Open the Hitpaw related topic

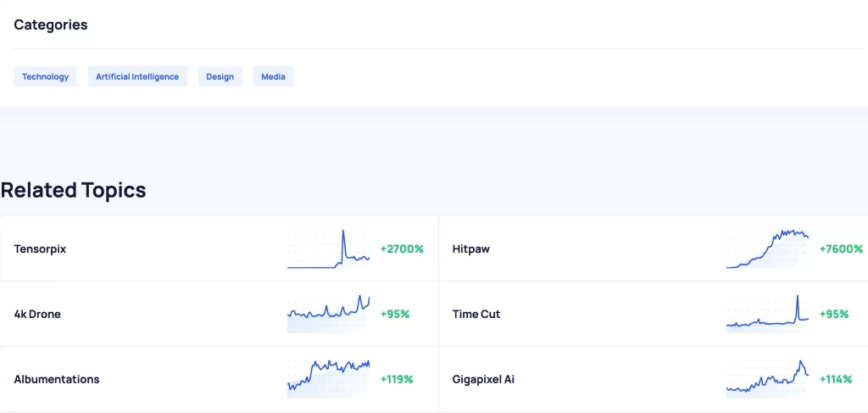pos(470,249)
